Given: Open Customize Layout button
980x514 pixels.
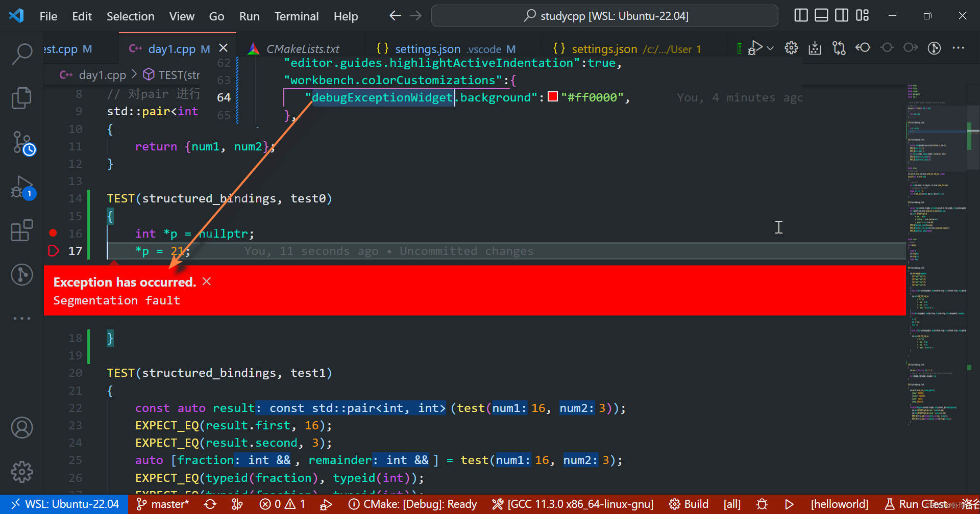Looking at the screenshot, I should tap(862, 15).
